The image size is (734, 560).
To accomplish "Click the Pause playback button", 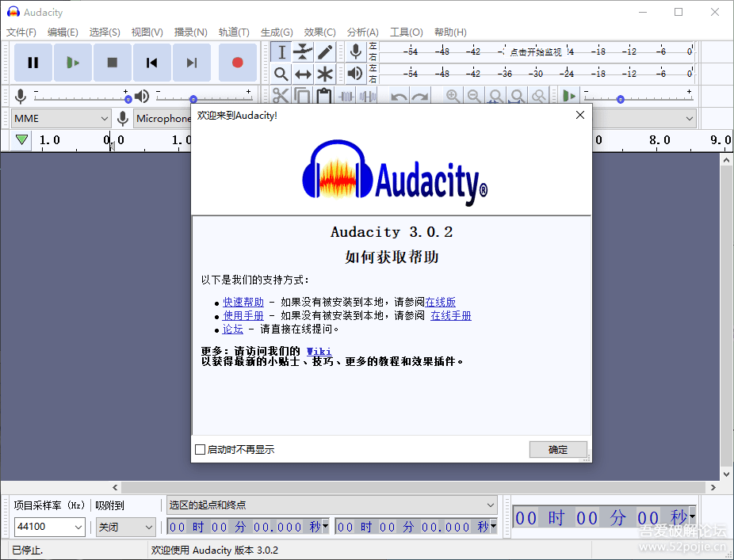I will click(x=33, y=63).
